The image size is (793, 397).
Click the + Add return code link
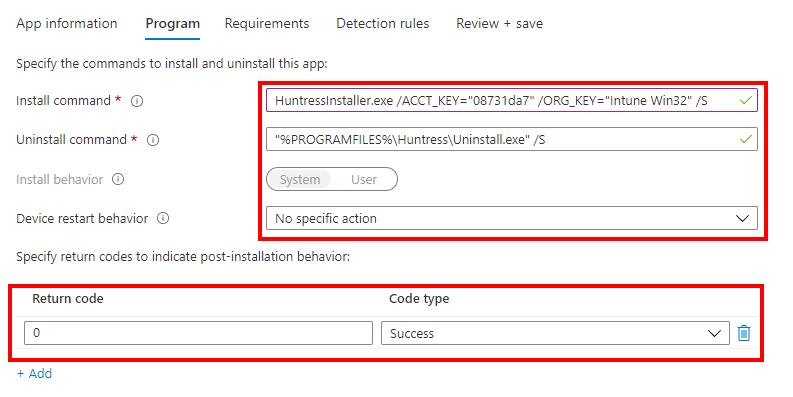tap(34, 374)
